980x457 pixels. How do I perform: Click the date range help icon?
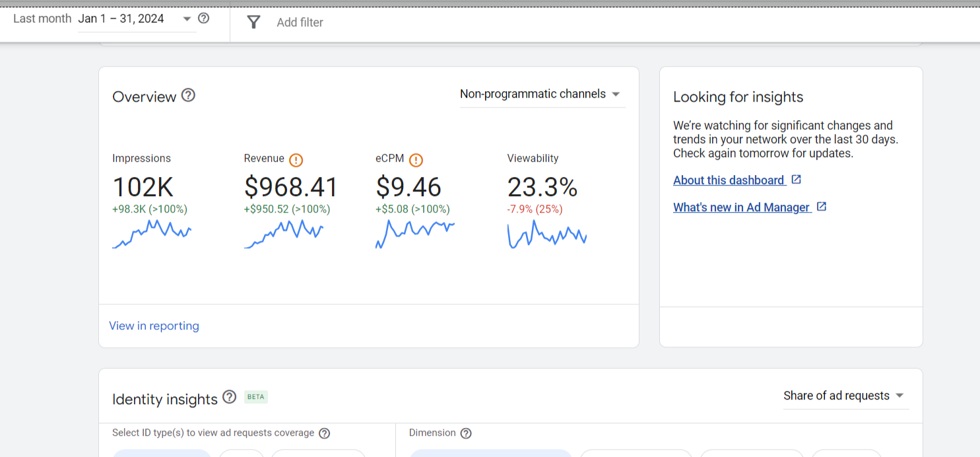click(204, 18)
